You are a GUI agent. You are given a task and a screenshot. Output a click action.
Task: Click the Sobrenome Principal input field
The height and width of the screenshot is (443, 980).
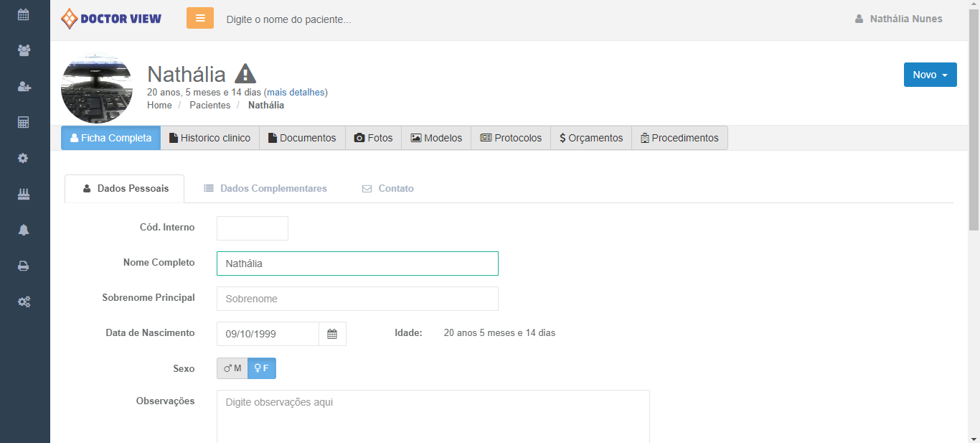(x=357, y=299)
